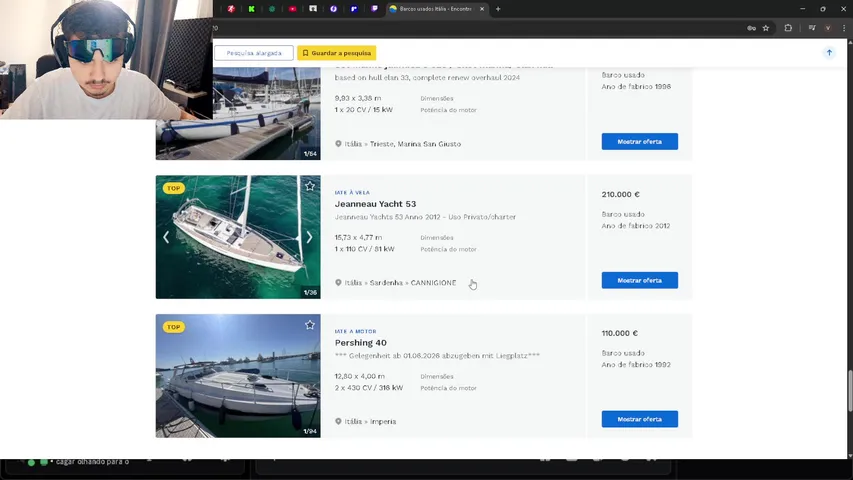Screen dimensions: 853x480
Task: Show offer for the Trieste Marina San Giusto boat
Action: [x=640, y=141]
